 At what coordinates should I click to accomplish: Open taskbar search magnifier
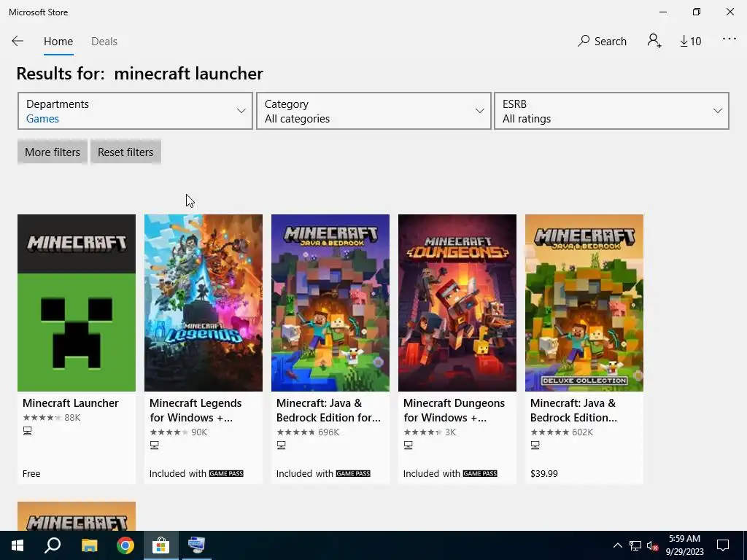pos(53,545)
